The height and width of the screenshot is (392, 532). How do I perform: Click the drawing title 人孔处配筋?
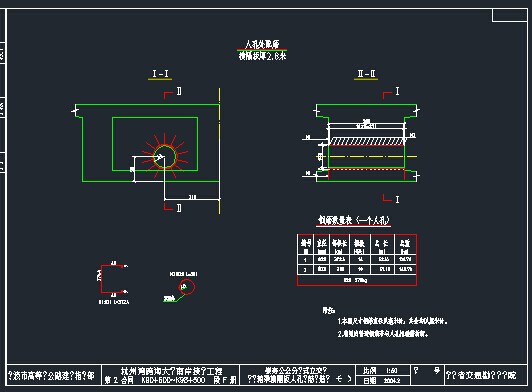pyautogui.click(x=262, y=44)
